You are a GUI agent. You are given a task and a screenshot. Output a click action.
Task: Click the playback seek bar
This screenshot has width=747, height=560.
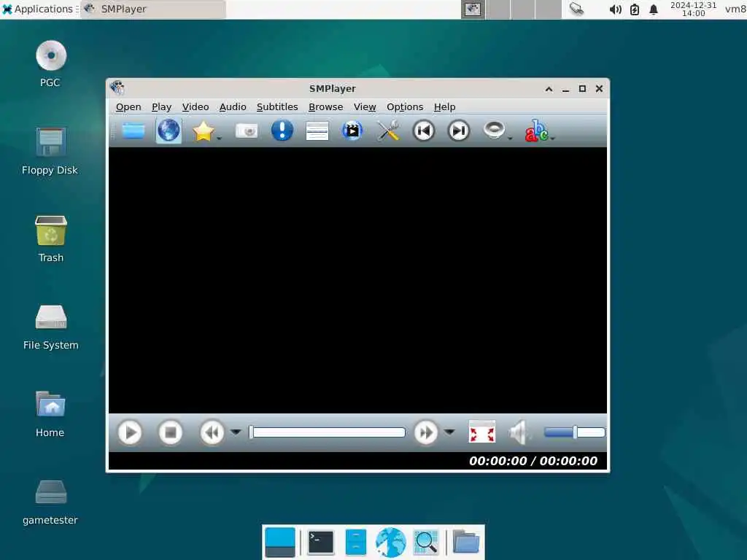[x=328, y=432]
